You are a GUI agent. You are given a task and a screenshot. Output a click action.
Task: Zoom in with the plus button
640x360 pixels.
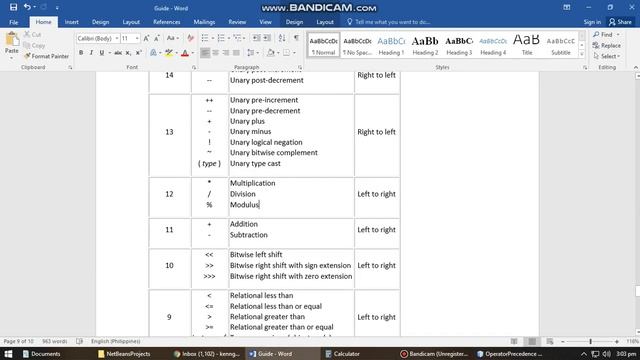point(617,341)
